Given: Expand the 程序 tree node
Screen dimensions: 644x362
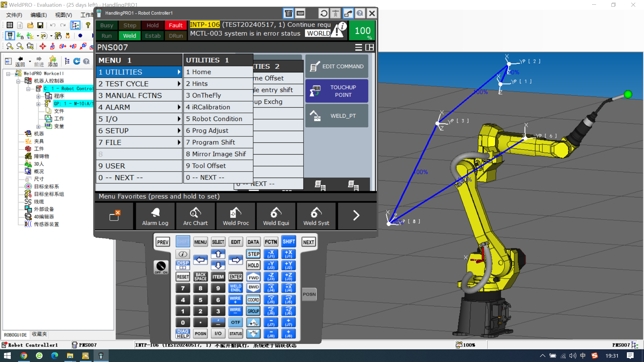Looking at the screenshot, I should (x=38, y=96).
